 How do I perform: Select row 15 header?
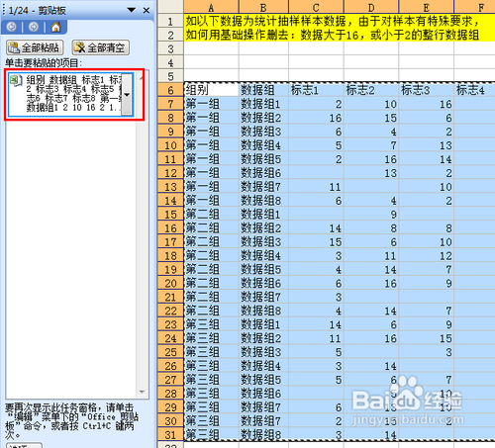(x=170, y=214)
